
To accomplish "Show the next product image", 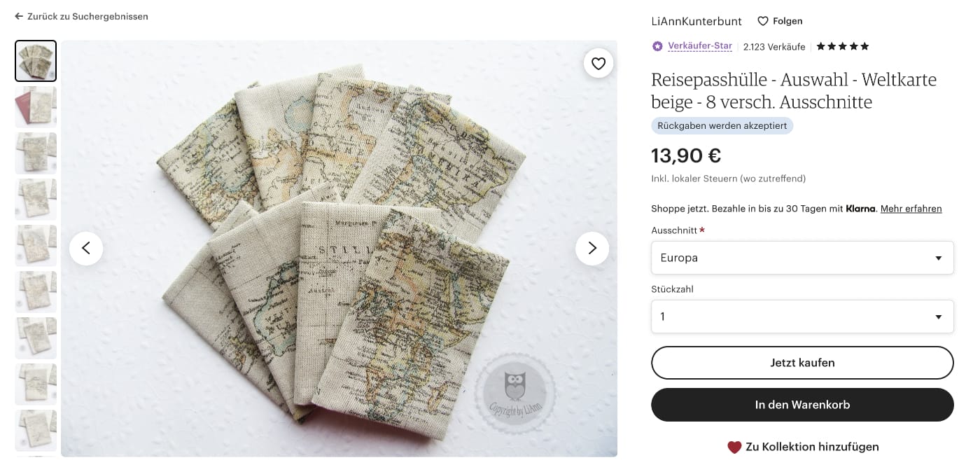I will click(591, 248).
